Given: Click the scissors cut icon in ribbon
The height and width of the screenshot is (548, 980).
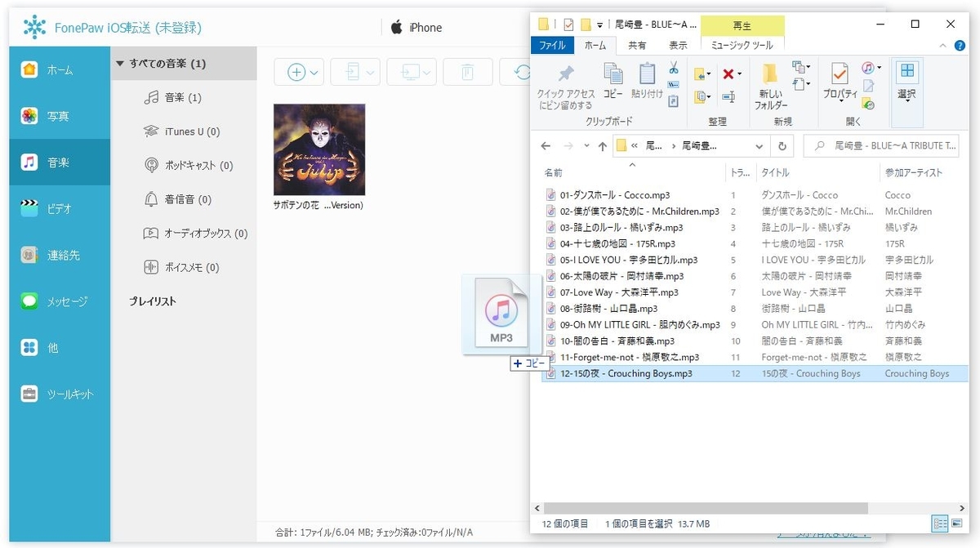Looking at the screenshot, I should (x=674, y=69).
